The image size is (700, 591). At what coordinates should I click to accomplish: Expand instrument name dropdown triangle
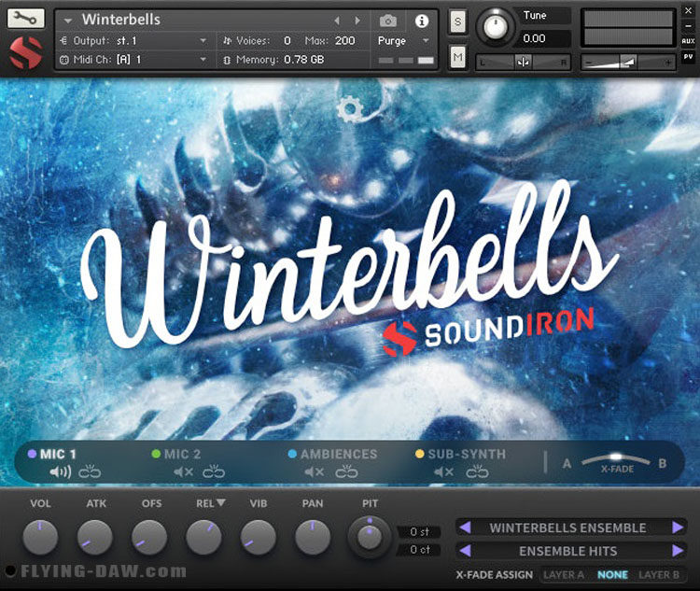67,21
